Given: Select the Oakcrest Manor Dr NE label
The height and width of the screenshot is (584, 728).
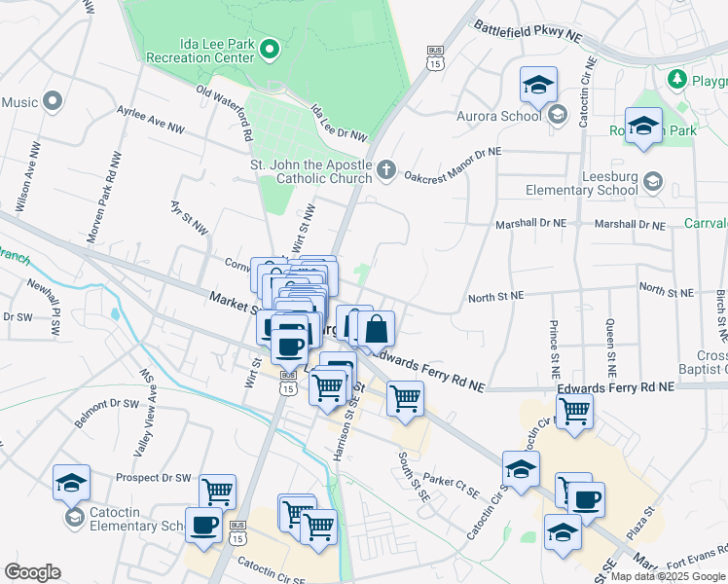Looking at the screenshot, I should coord(453,165).
